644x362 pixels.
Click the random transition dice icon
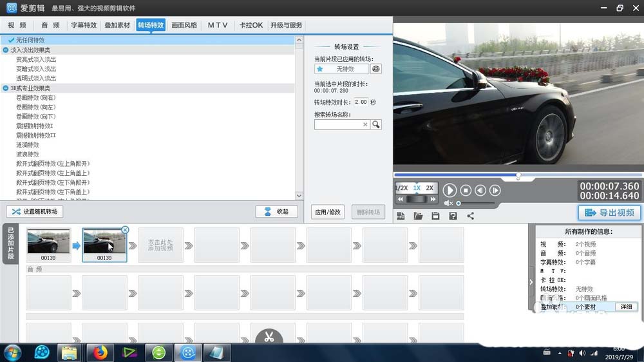[x=376, y=69]
